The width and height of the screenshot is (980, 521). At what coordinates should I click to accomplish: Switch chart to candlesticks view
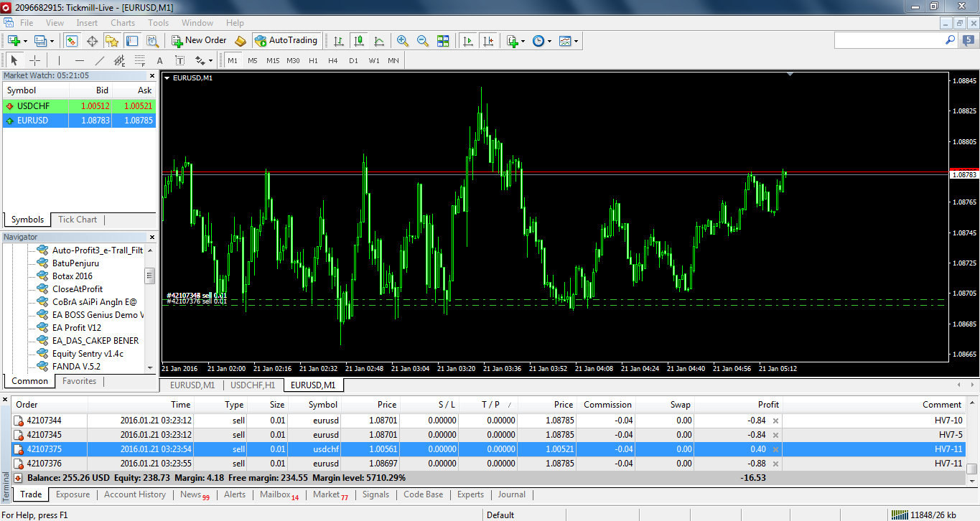359,41
